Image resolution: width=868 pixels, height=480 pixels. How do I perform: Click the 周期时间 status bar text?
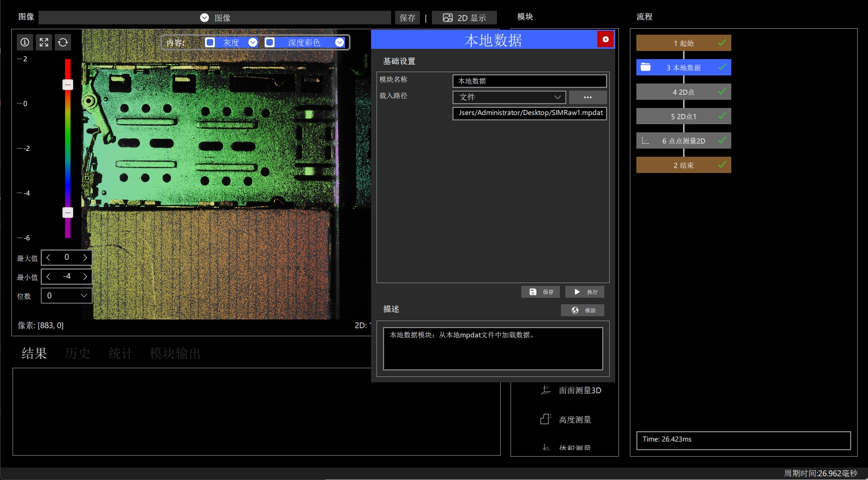click(820, 473)
